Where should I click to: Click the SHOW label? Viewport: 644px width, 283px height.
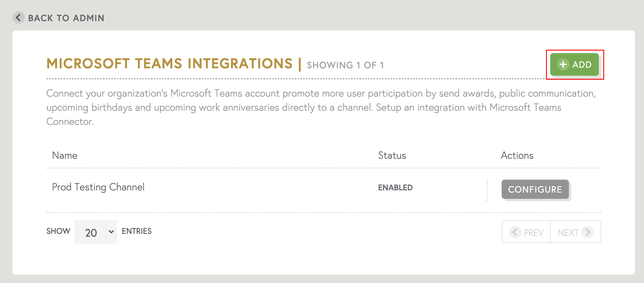click(x=58, y=231)
